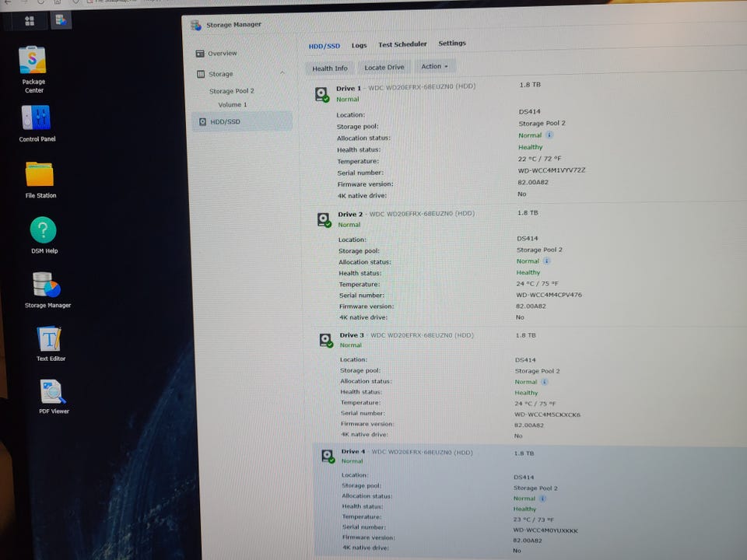747x560 pixels.
Task: Click Drive 1 temperature 22 °C / 72 °F
Action: 539,159
